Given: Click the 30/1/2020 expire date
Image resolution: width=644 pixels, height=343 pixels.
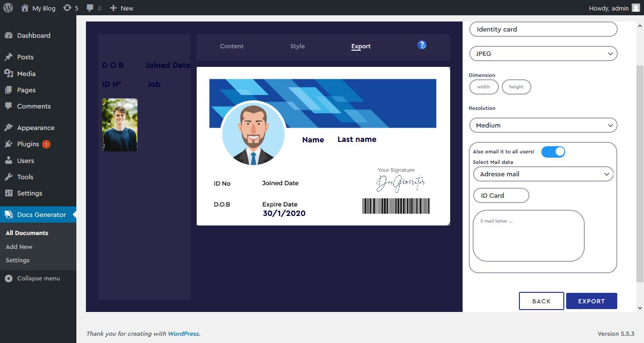Looking at the screenshot, I should 284,214.
